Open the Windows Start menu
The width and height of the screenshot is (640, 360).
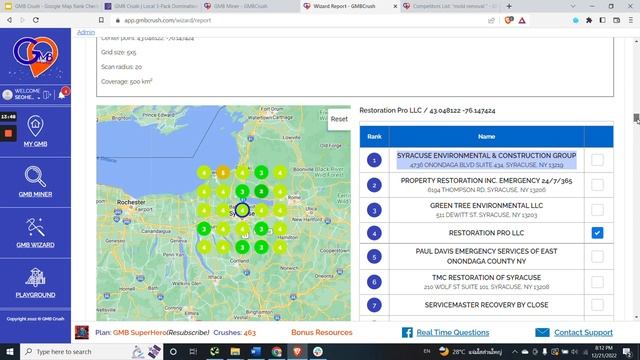pyautogui.click(x=10, y=351)
